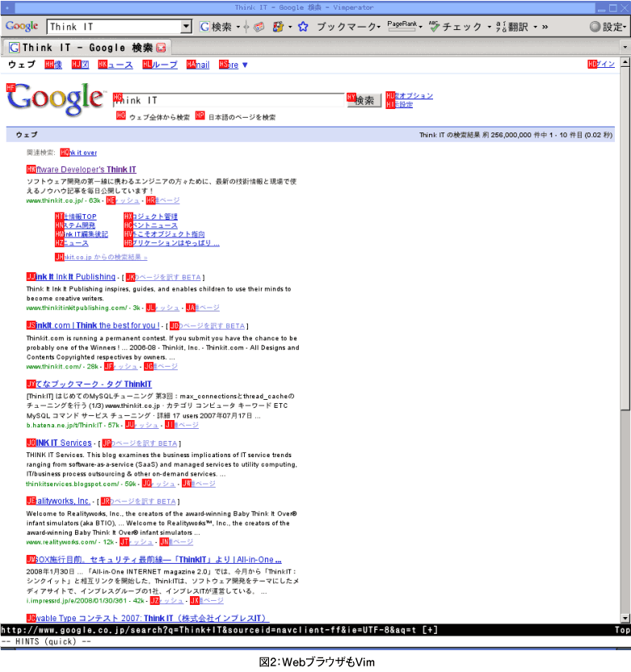Open result Realityworks, Inc.
The width and height of the screenshot is (631, 672).
click(58, 501)
